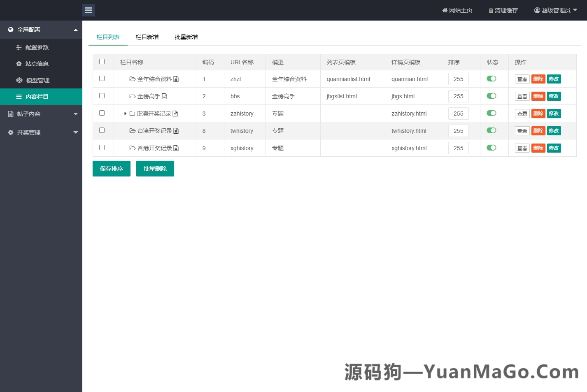The width and height of the screenshot is (587, 392).
Task: Select the header select-all checkbox
Action: (x=102, y=61)
